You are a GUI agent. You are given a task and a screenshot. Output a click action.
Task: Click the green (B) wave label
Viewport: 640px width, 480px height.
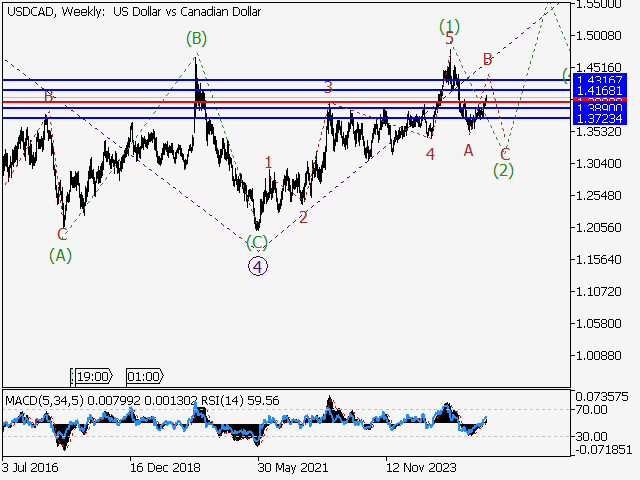coord(196,39)
